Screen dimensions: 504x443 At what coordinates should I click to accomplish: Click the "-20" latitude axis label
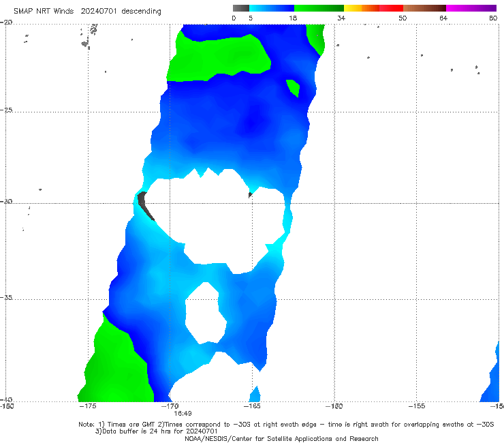pos(6,22)
